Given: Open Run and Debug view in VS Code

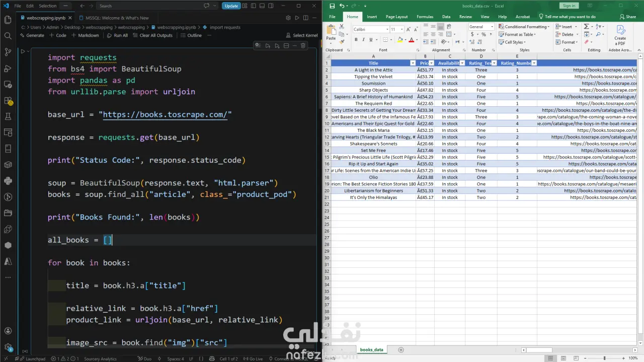Looking at the screenshot, I should (8, 68).
